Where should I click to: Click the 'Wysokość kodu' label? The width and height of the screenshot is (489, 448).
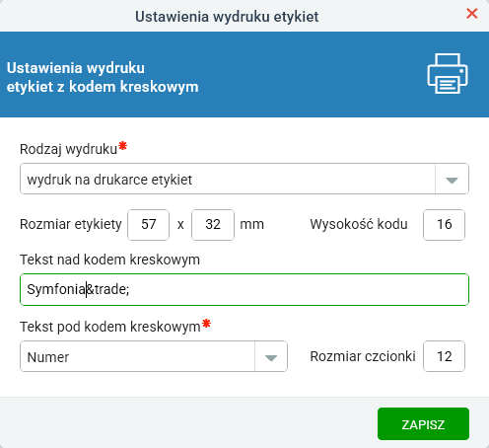[359, 224]
